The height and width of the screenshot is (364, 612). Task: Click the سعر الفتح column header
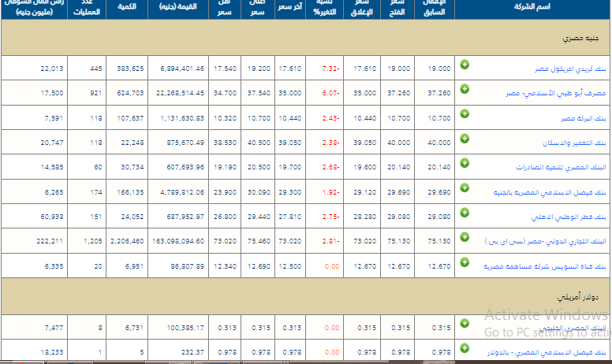click(x=397, y=8)
